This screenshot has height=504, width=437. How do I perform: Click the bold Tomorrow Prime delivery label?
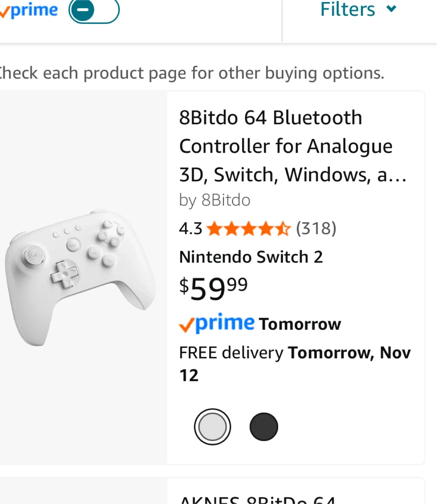click(x=300, y=324)
